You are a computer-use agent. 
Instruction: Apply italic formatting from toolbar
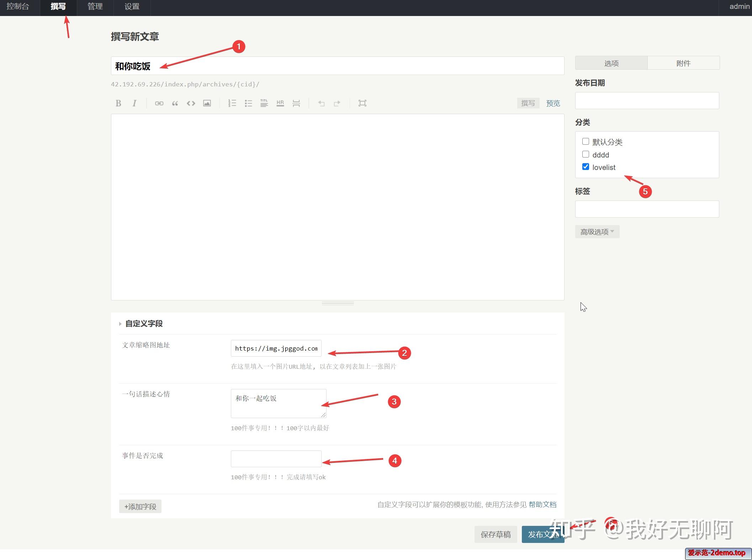coord(134,103)
